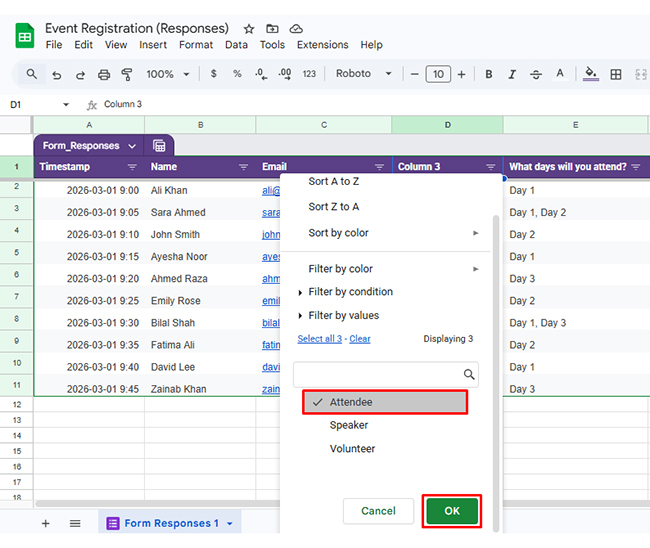Viewport: 650px width, 548px height.
Task: Click the Select all 3 link
Action: [x=320, y=339]
